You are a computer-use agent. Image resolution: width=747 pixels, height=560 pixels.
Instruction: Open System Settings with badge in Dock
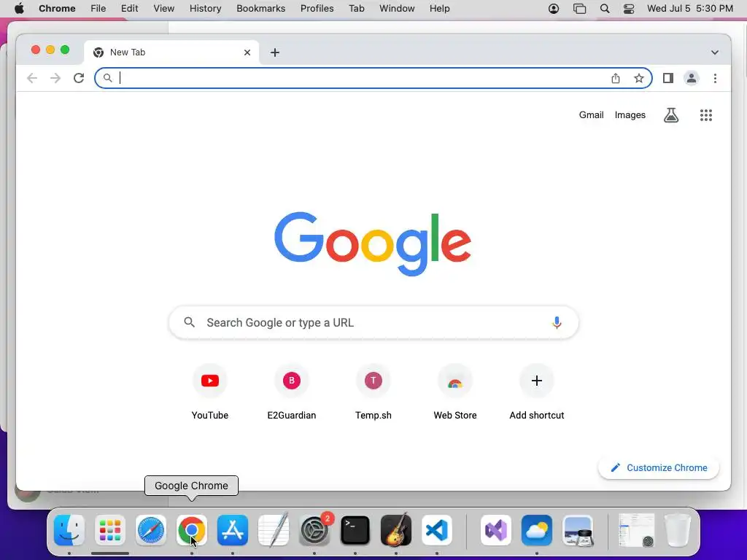point(314,530)
